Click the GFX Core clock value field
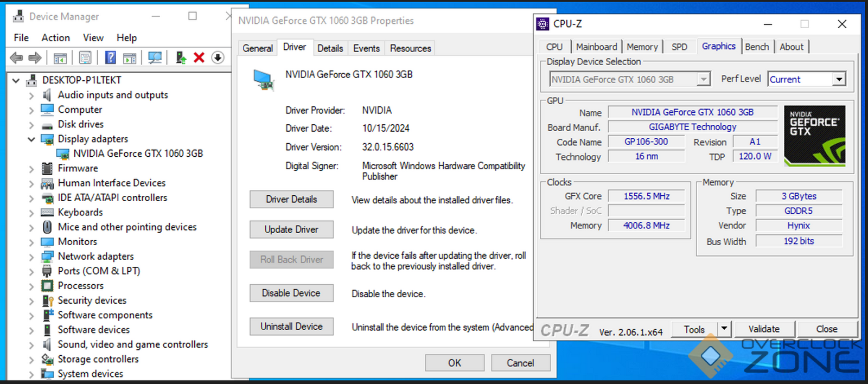The height and width of the screenshot is (384, 868). click(646, 196)
